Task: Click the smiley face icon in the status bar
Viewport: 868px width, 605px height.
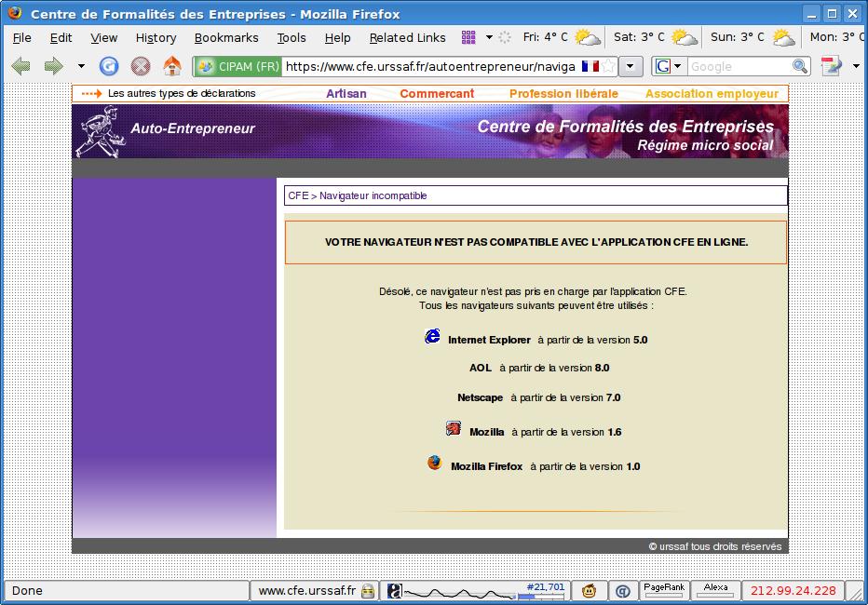Action: pos(590,590)
